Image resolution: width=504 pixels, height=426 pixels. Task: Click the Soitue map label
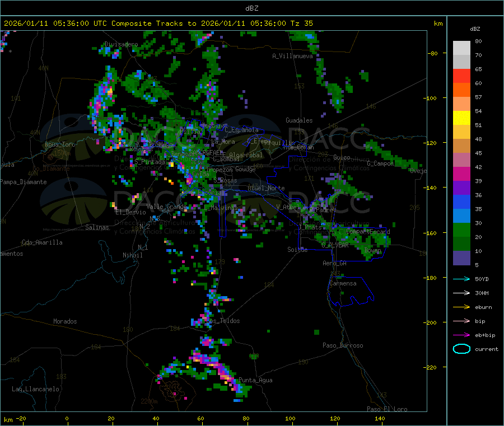point(298,250)
